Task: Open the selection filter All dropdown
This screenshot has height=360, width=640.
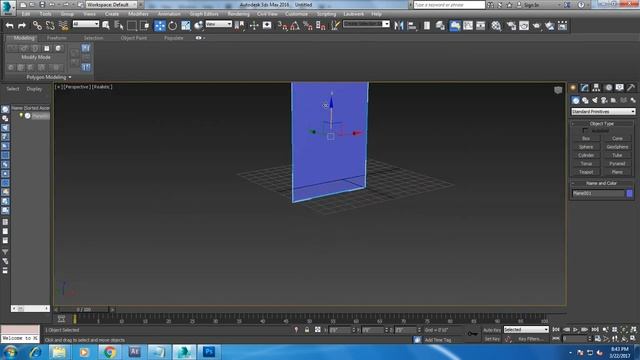Action: pyautogui.click(x=86, y=24)
